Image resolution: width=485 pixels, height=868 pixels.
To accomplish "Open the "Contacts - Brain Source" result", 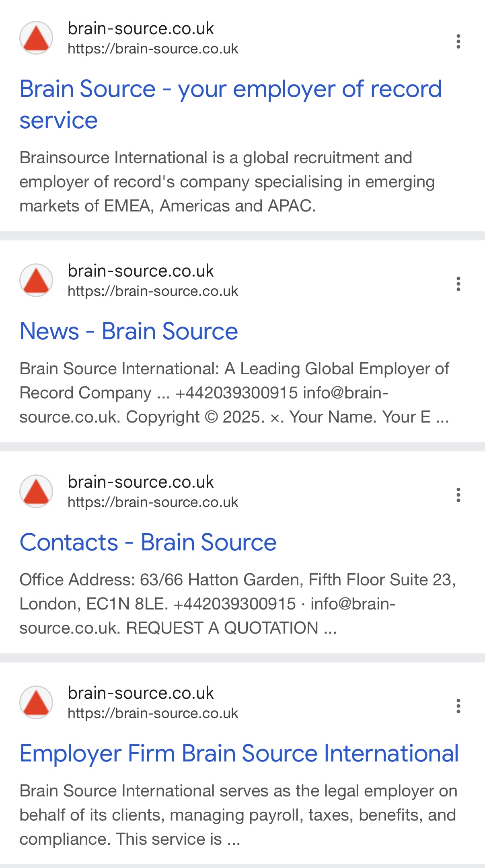I will [x=148, y=542].
